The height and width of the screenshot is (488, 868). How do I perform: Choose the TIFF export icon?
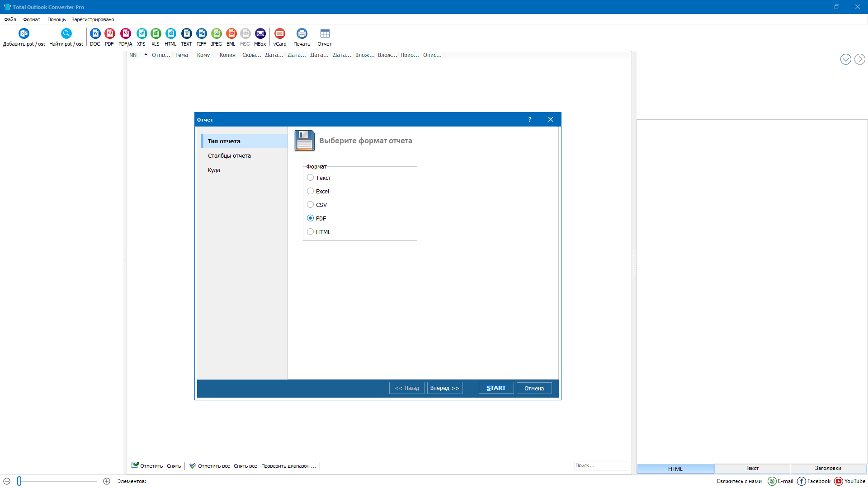click(202, 33)
